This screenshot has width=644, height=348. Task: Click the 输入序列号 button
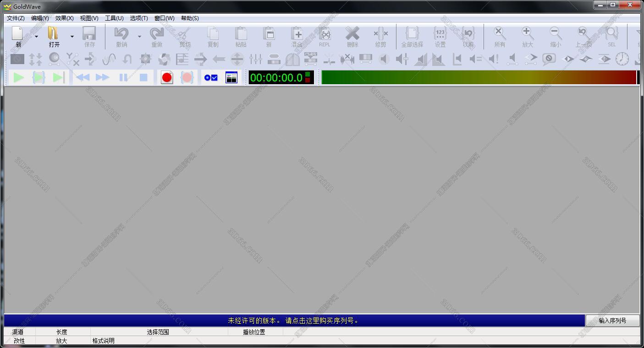612,321
